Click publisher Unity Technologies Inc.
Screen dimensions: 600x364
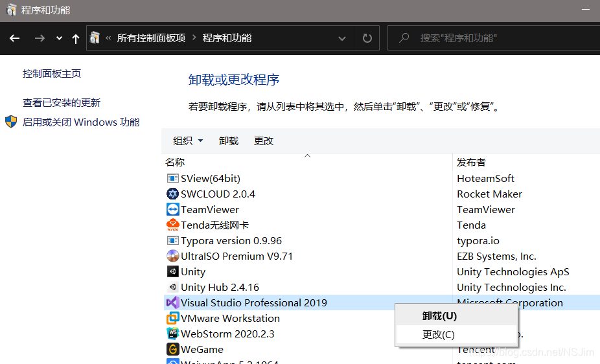(x=512, y=287)
